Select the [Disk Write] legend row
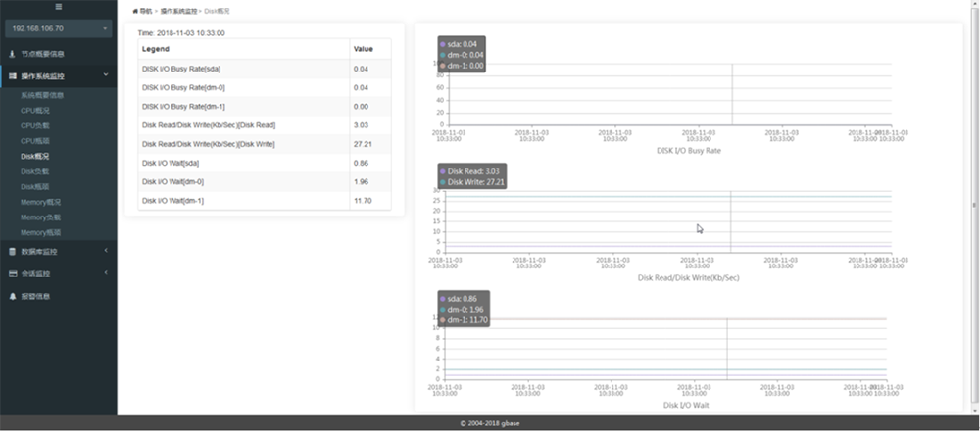Image resolution: width=980 pixels, height=433 pixels. (265, 144)
